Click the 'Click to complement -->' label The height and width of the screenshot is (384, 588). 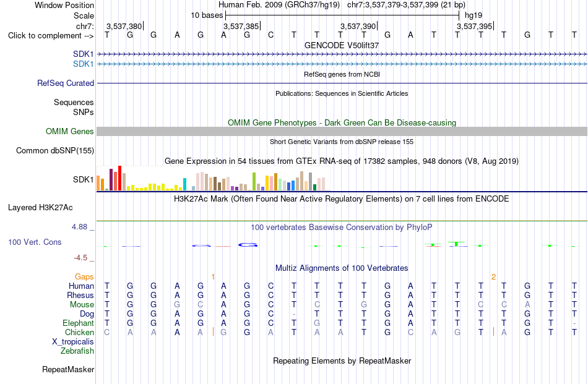[51, 36]
